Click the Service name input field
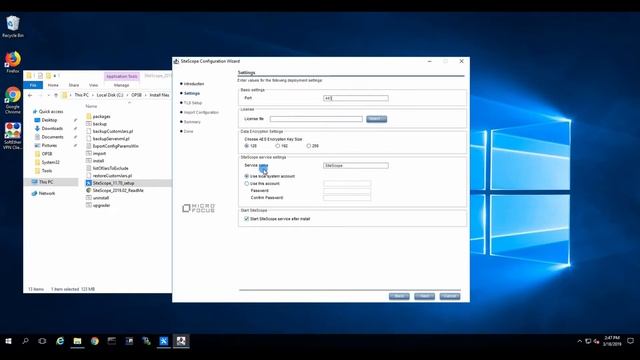The height and width of the screenshot is (360, 640). click(356, 166)
